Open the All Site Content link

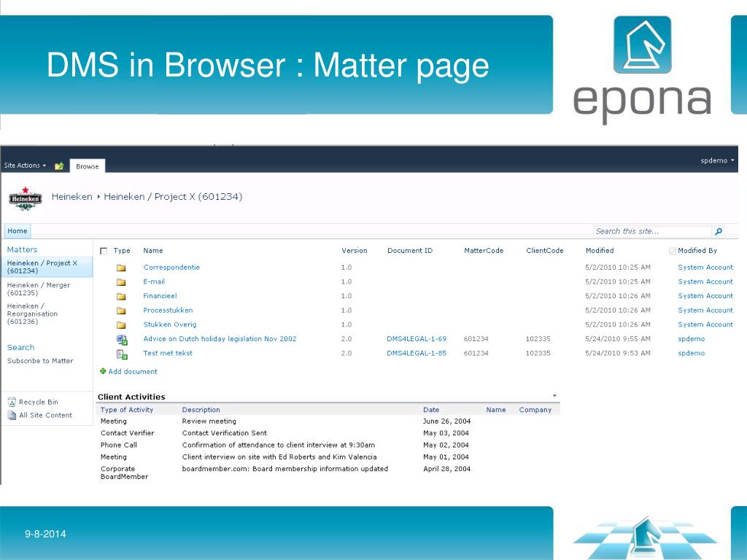click(45, 415)
